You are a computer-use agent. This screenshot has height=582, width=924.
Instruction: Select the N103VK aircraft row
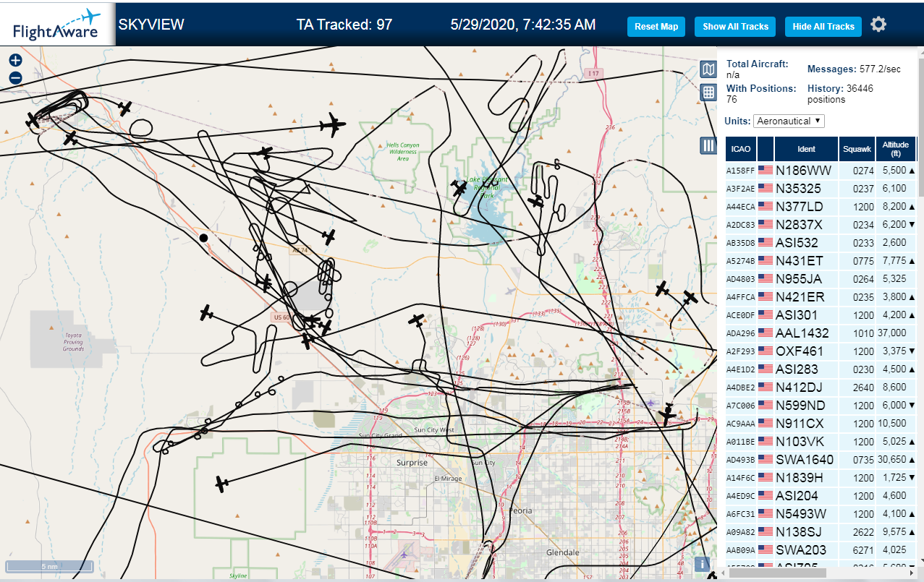tap(821, 442)
